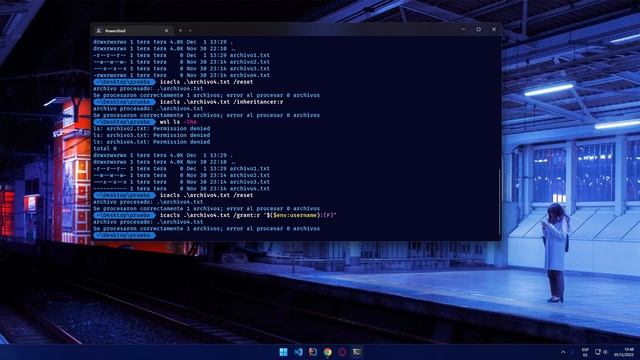Viewport: 640px width, 360px height.
Task: Show hidden system tray icons
Action: pos(563,352)
